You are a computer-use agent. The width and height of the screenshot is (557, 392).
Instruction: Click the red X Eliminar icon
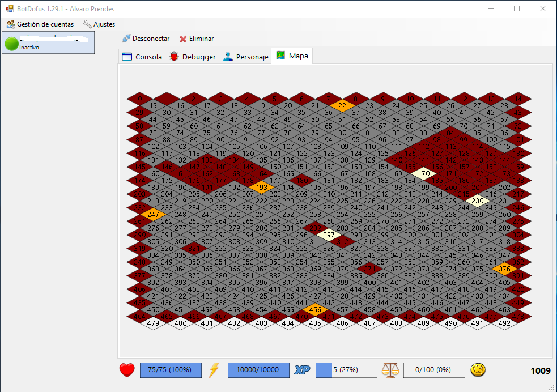pos(183,39)
